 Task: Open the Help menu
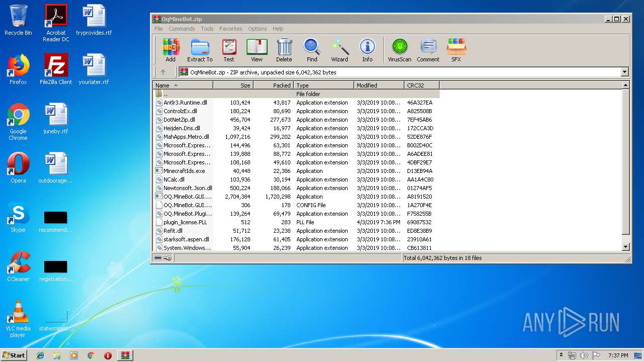pyautogui.click(x=278, y=29)
